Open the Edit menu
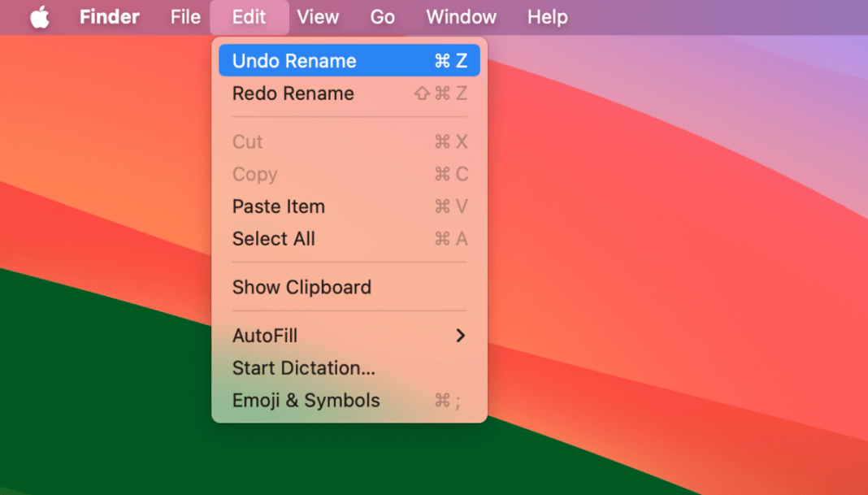Image resolution: width=868 pixels, height=495 pixels. pos(249,16)
